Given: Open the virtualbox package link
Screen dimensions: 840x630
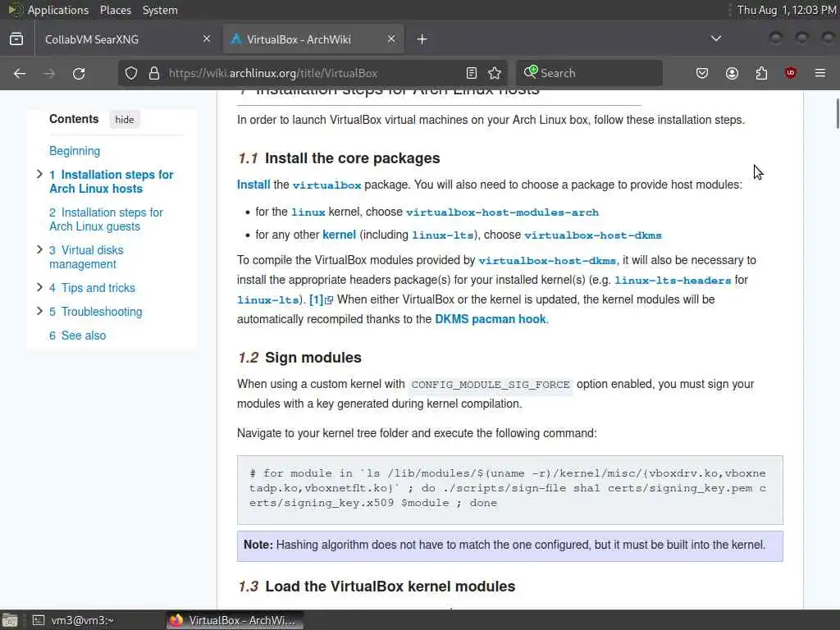Looking at the screenshot, I should pyautogui.click(x=326, y=185).
